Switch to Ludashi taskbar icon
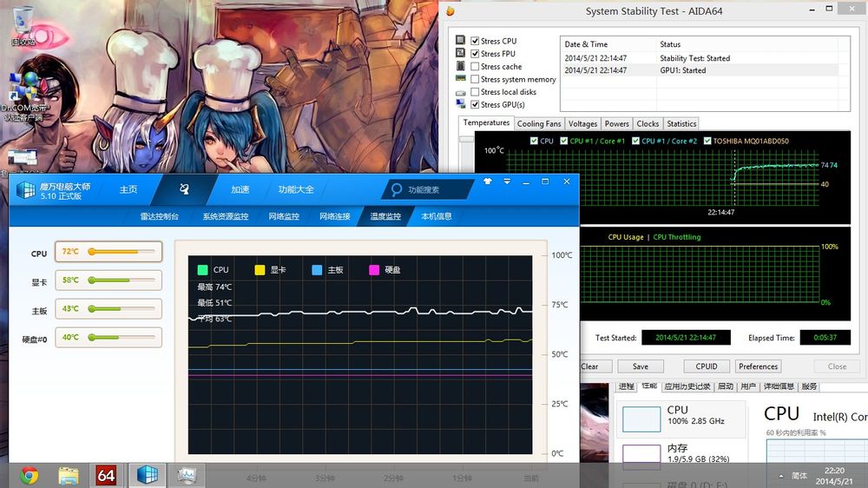Screen dimensions: 868x488 coord(148,475)
